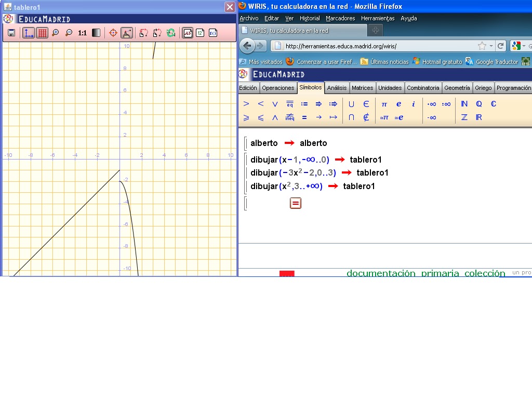Image resolution: width=532 pixels, height=399 pixels.
Task: Switch to the Análisis tab
Action: coord(337,88)
